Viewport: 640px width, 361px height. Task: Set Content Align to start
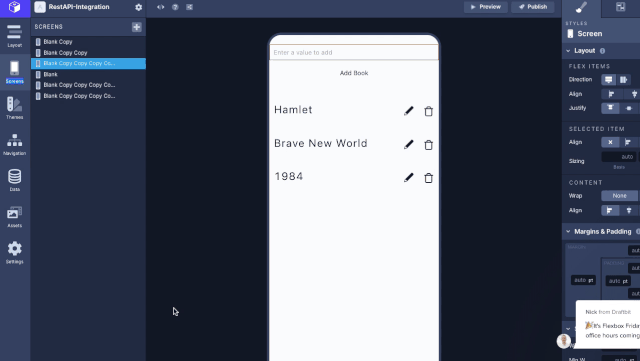coord(609,211)
